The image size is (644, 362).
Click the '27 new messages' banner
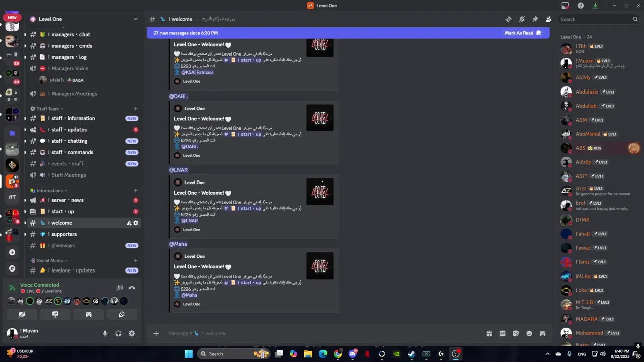pyautogui.click(x=348, y=33)
